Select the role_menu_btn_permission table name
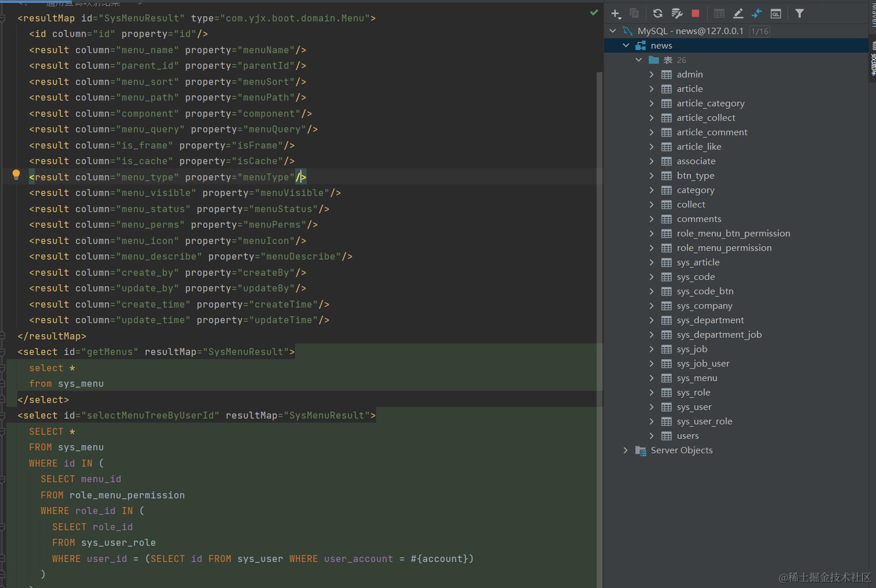 734,234
